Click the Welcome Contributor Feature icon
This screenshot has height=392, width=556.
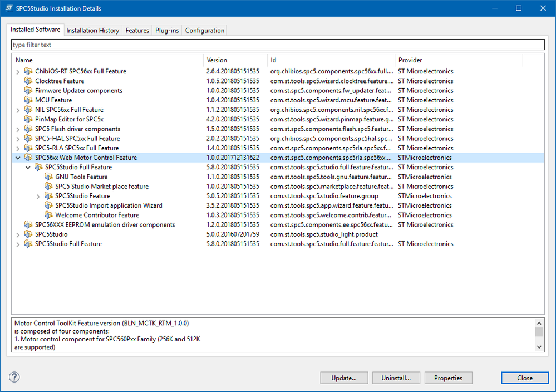tap(48, 215)
